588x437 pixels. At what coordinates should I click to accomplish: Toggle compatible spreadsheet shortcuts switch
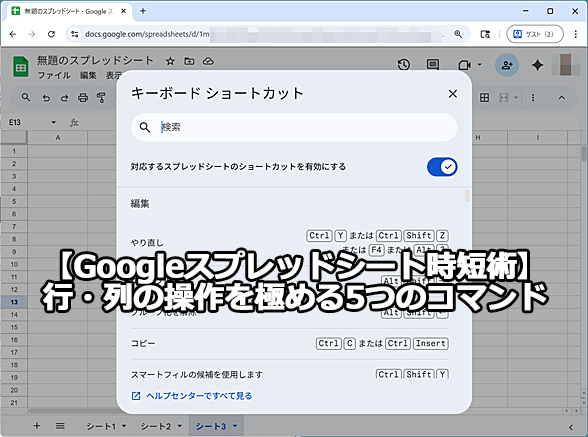point(442,167)
